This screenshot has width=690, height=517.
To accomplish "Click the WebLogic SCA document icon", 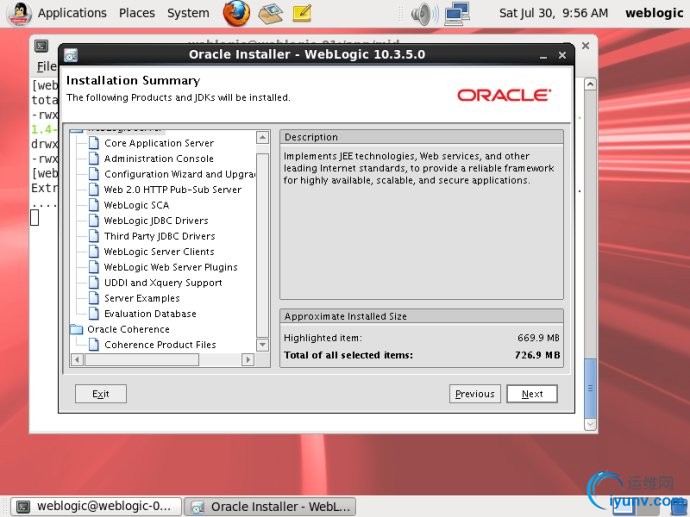I will [x=93, y=205].
